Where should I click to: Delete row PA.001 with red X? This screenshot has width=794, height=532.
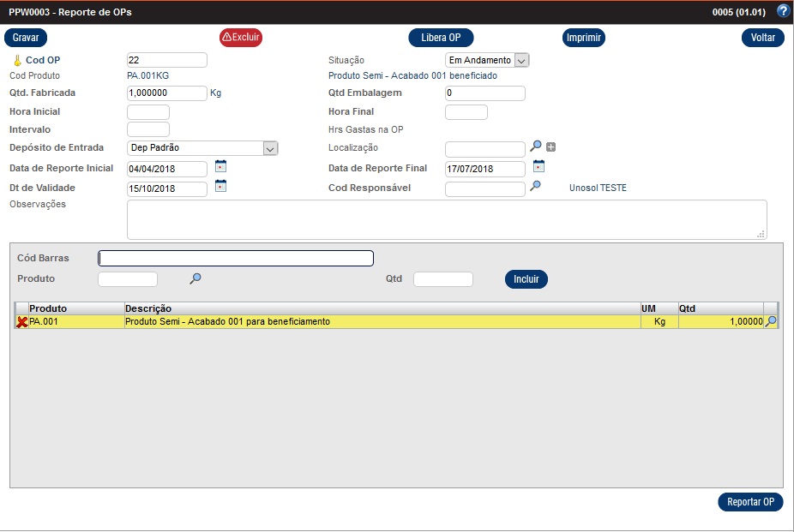[x=21, y=322]
